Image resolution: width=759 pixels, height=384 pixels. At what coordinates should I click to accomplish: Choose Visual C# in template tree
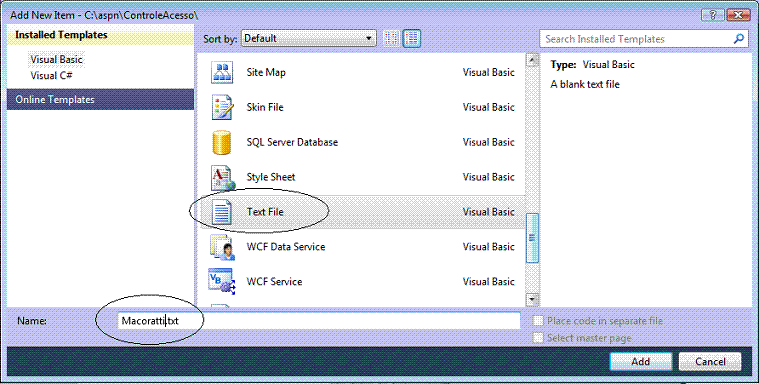(x=51, y=76)
